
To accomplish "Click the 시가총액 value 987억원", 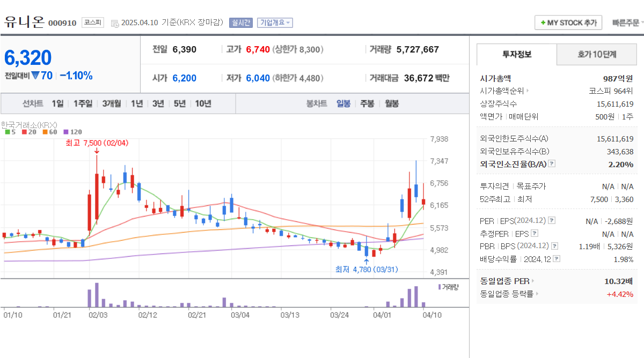I will point(618,78).
